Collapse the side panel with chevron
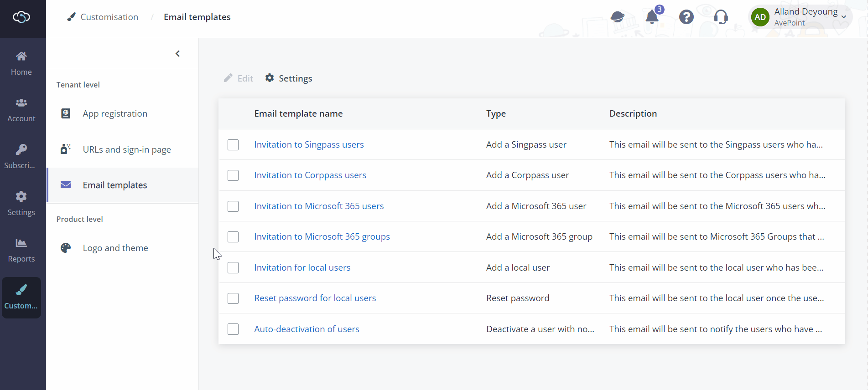Screen dimensions: 868x390 [178, 54]
